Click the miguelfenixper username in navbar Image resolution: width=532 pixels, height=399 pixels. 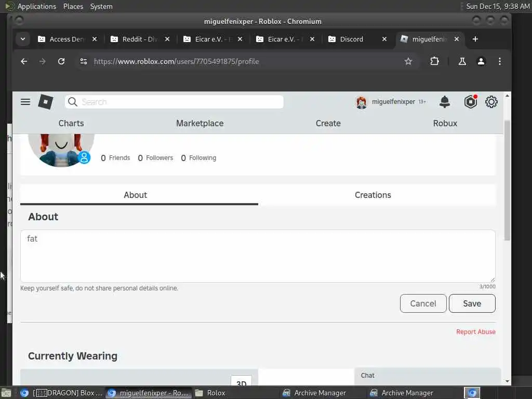click(393, 102)
